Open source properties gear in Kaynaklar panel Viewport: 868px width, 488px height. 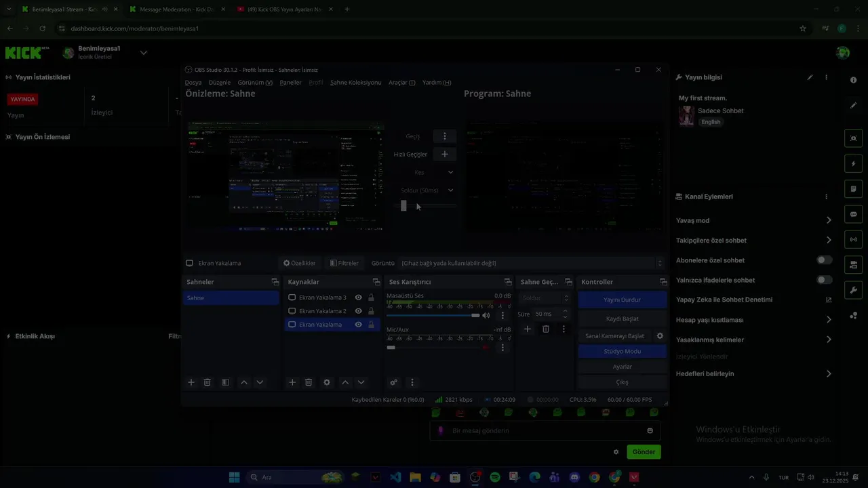(x=327, y=382)
